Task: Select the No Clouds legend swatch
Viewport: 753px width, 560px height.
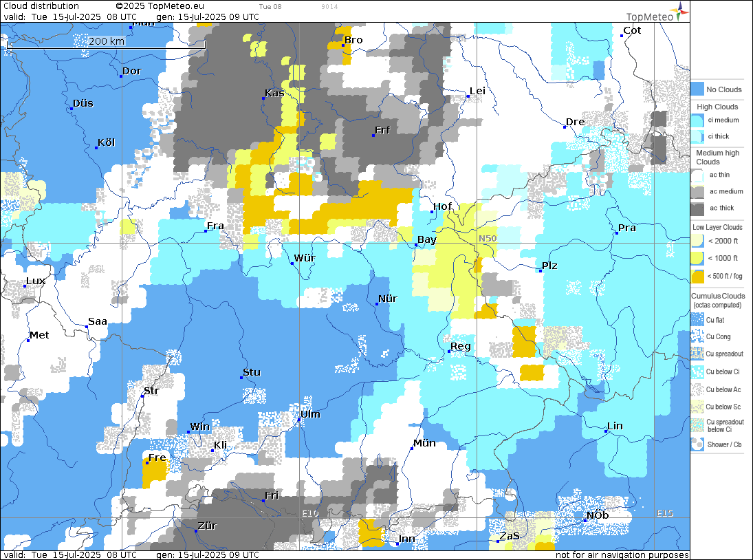Action: 697,89
